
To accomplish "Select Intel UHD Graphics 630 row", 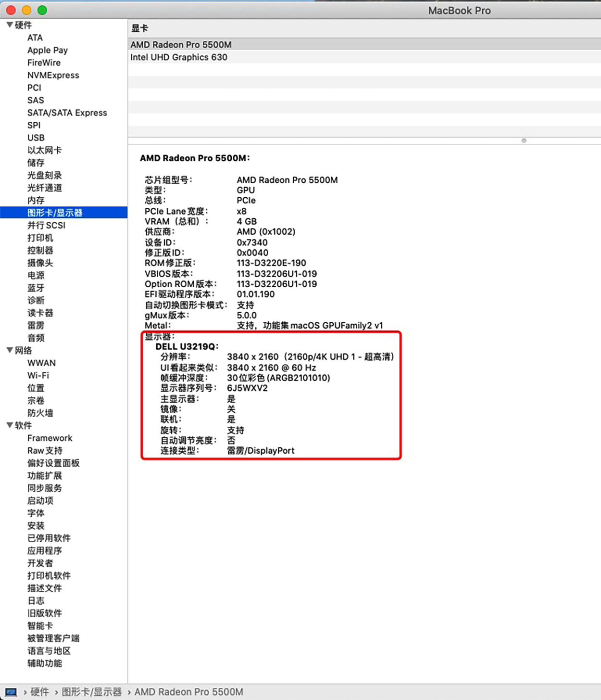I will (364, 57).
